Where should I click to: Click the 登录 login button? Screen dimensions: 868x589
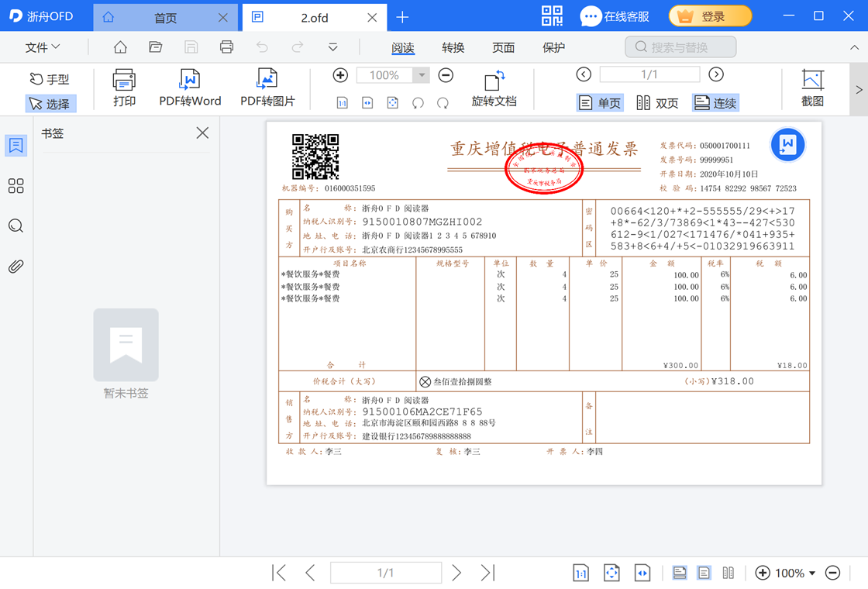click(710, 16)
